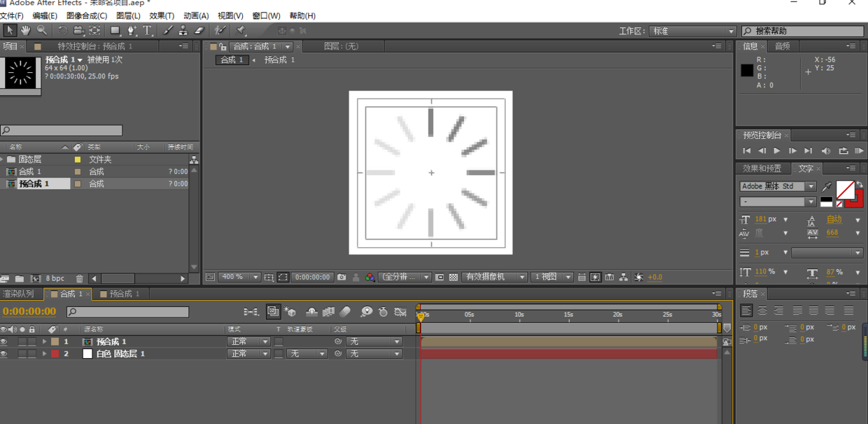Toggle graph editor icon in timeline
Image resolution: width=868 pixels, height=424 pixels.
[x=400, y=312]
